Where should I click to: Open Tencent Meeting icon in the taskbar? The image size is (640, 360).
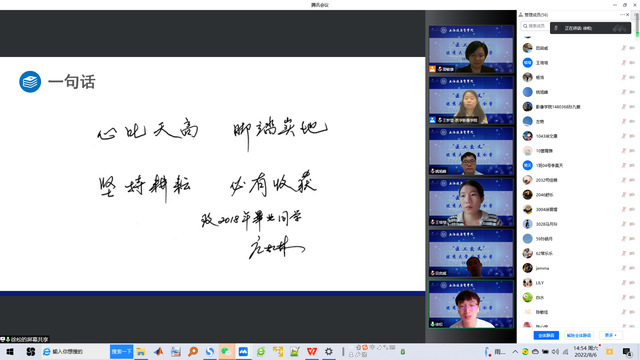coord(243,351)
